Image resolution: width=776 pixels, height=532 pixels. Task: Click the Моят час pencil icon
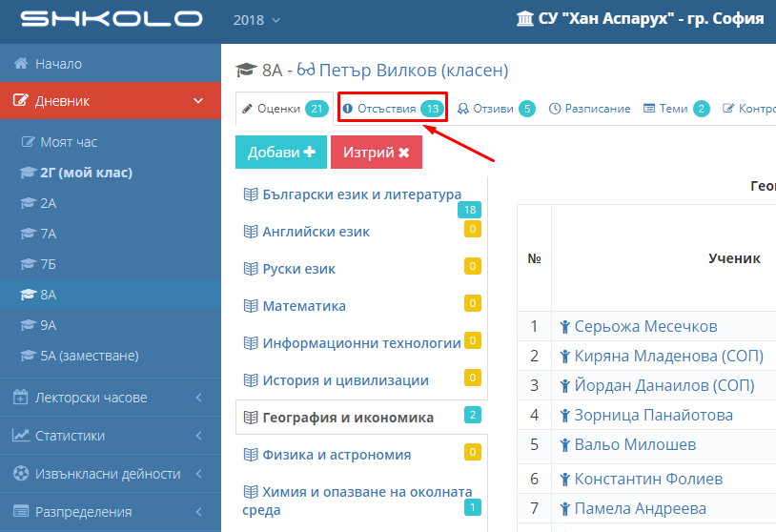[x=29, y=142]
